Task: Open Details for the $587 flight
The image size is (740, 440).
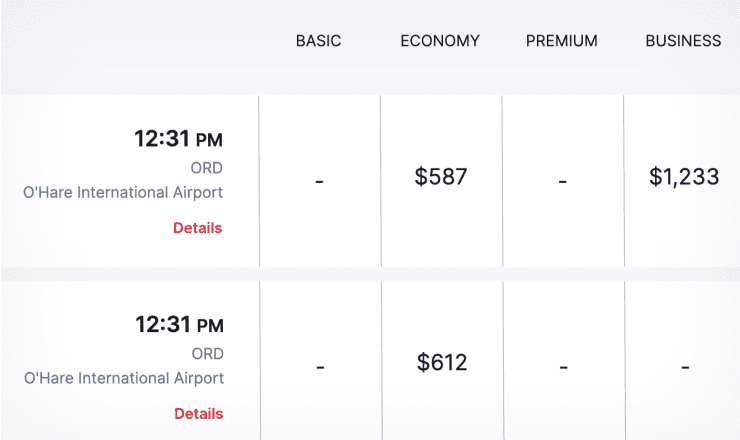Action: click(197, 228)
